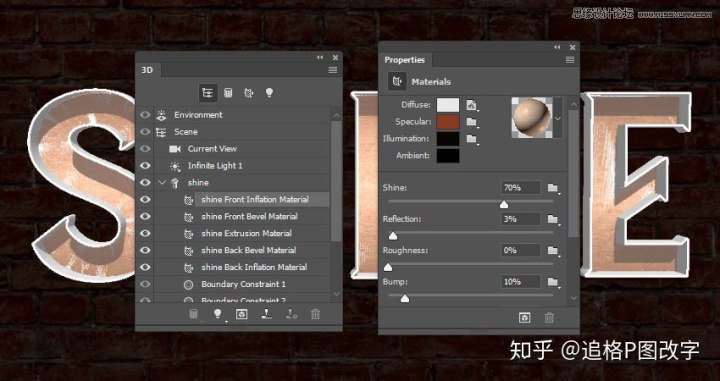The width and height of the screenshot is (720, 381).
Task: Select the materials filter icon in 3D panel
Action: pos(249,93)
